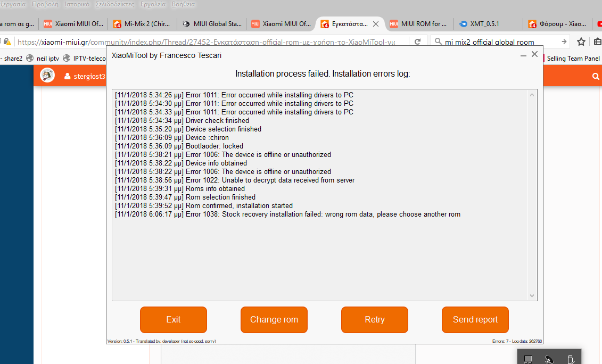Click the speaker volume icon in tray popup

[549, 359]
